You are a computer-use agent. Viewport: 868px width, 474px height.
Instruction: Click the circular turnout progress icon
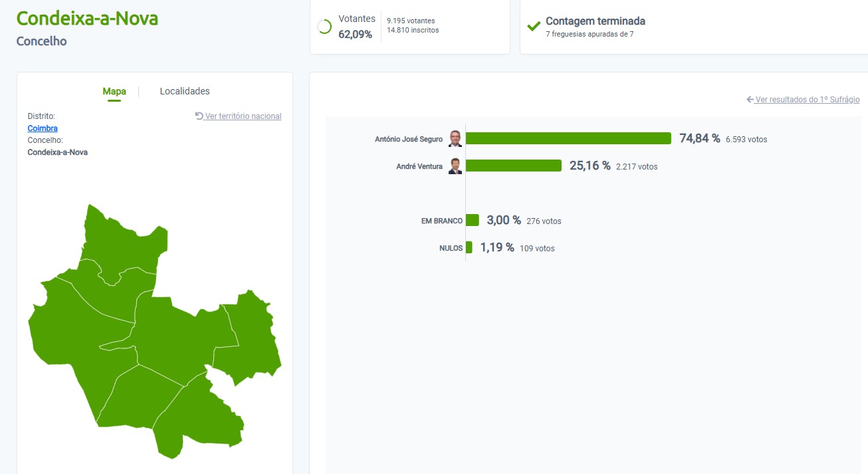point(324,27)
